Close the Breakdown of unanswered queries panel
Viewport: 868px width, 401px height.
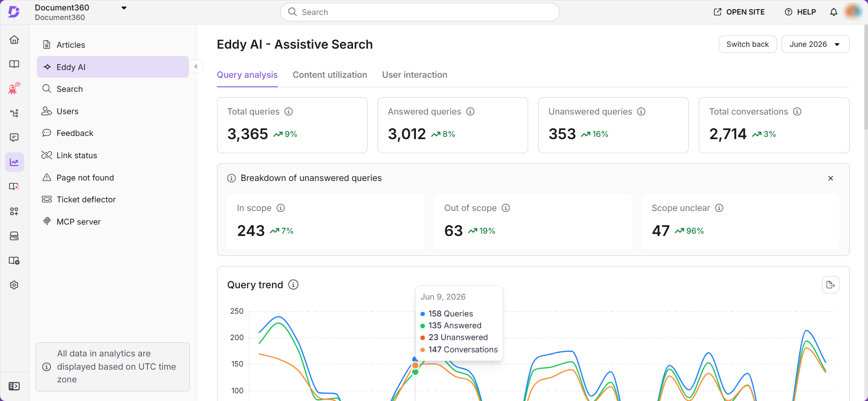pyautogui.click(x=831, y=178)
